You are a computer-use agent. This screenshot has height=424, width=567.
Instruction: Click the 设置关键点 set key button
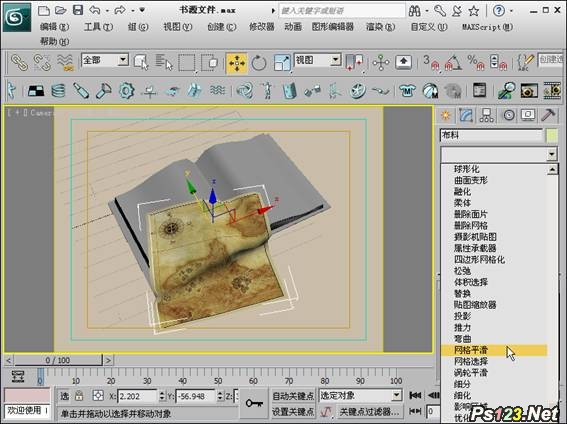[293, 411]
